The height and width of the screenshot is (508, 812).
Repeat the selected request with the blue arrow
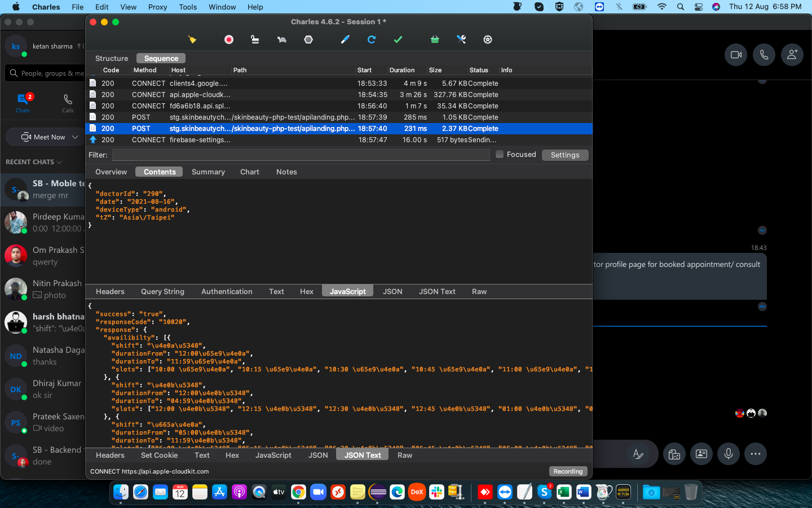pyautogui.click(x=372, y=40)
